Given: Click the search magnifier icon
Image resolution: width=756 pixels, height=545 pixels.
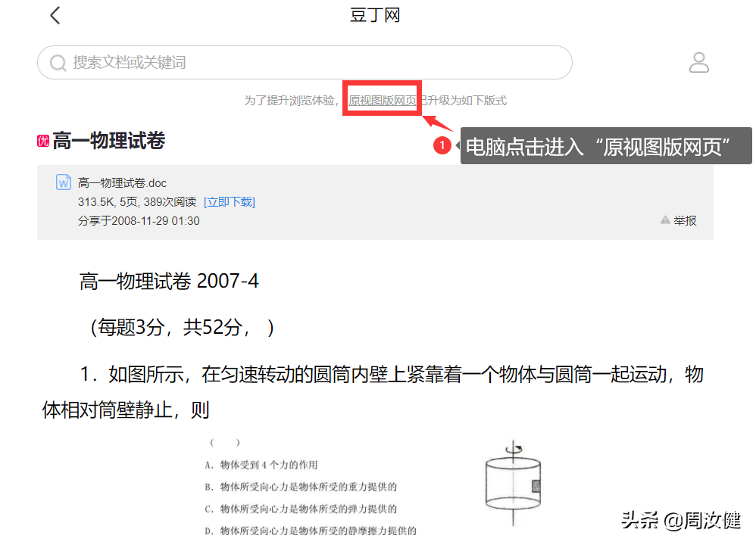Looking at the screenshot, I should (58, 63).
